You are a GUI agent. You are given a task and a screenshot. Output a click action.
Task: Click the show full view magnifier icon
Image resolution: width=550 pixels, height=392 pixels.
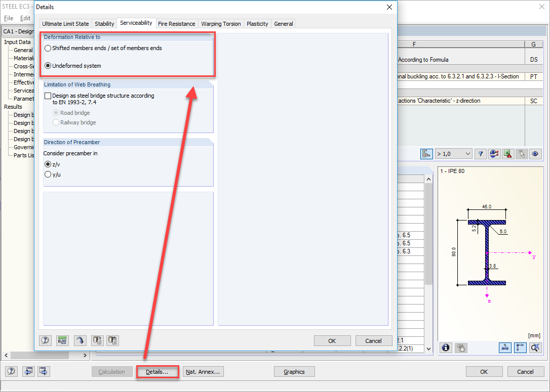coord(535,348)
